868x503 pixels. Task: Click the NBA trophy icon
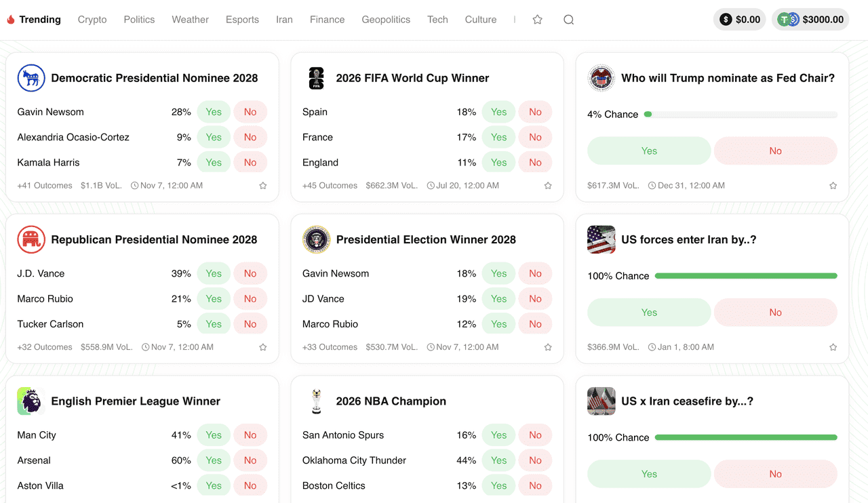pos(316,401)
